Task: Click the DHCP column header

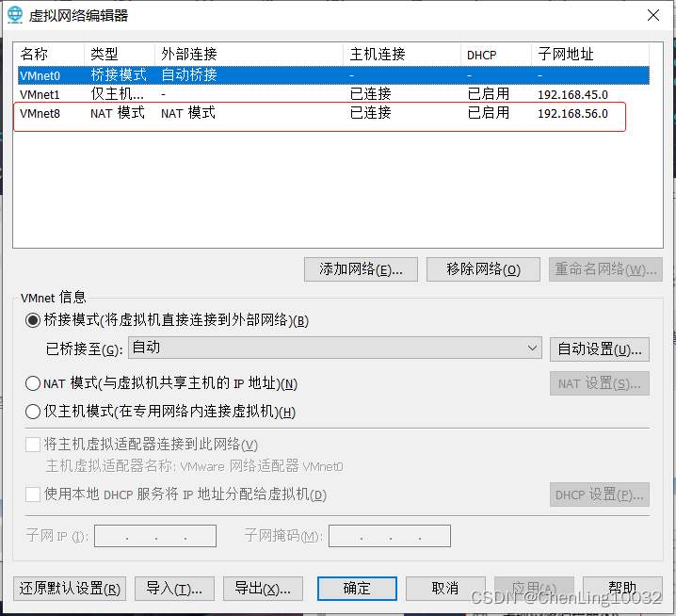Action: [x=496, y=55]
